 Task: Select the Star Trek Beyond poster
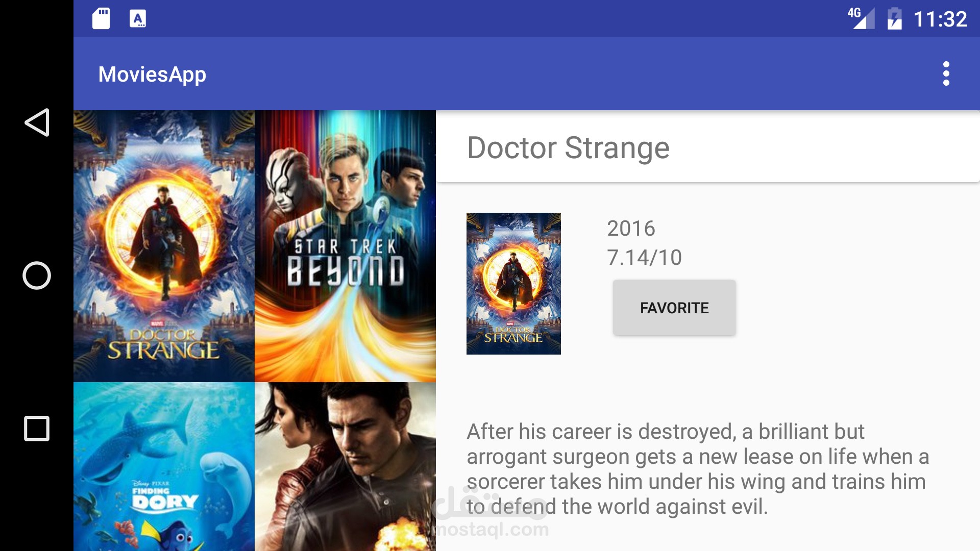(345, 246)
